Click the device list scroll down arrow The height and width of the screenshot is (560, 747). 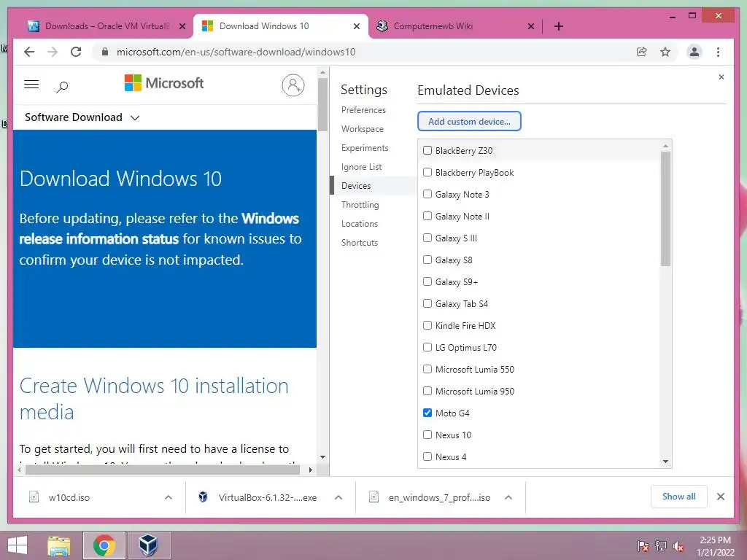click(x=665, y=462)
